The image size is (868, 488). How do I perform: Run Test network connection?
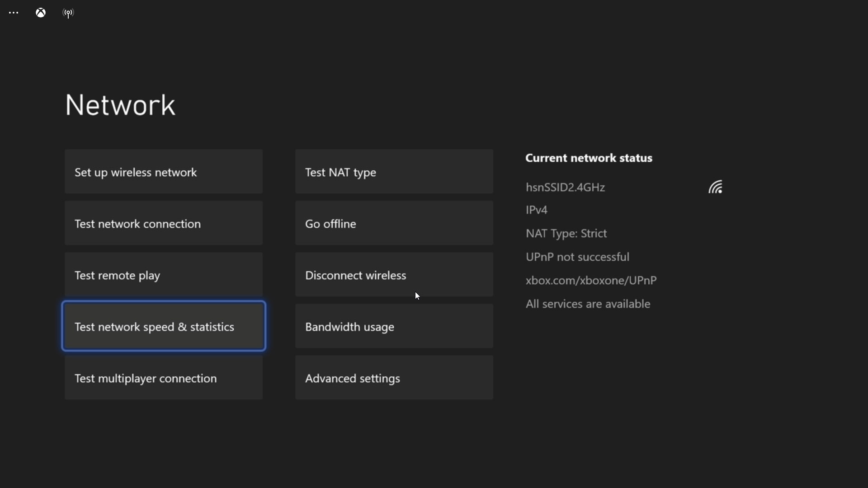point(163,223)
